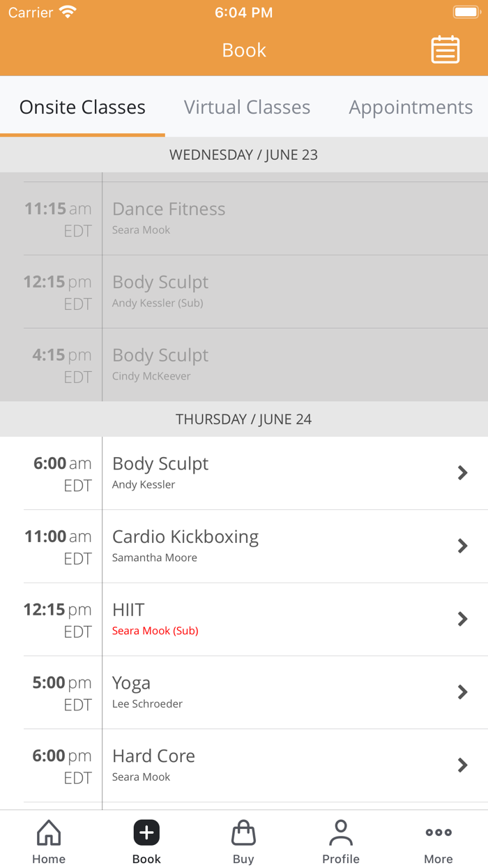Tap the THURSDAY / JUNE 24 date header
The height and width of the screenshot is (868, 488).
click(244, 419)
